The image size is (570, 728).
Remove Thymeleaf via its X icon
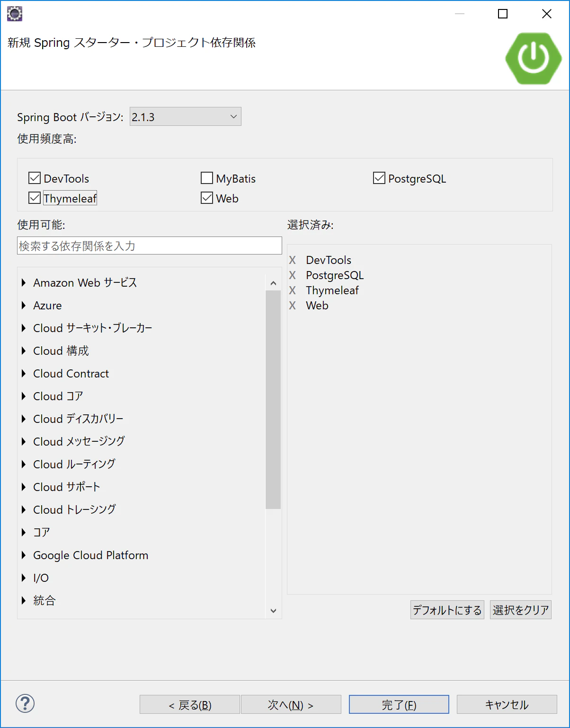point(293,290)
